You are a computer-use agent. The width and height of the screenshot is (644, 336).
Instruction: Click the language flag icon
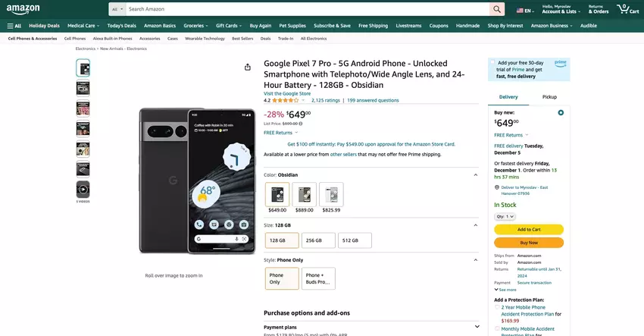pyautogui.click(x=521, y=11)
